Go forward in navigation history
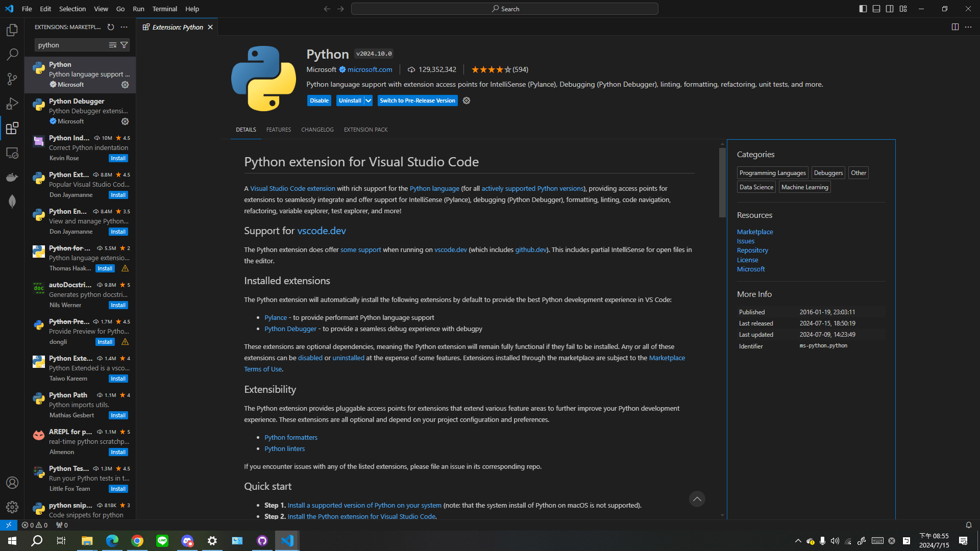 pyautogui.click(x=340, y=9)
